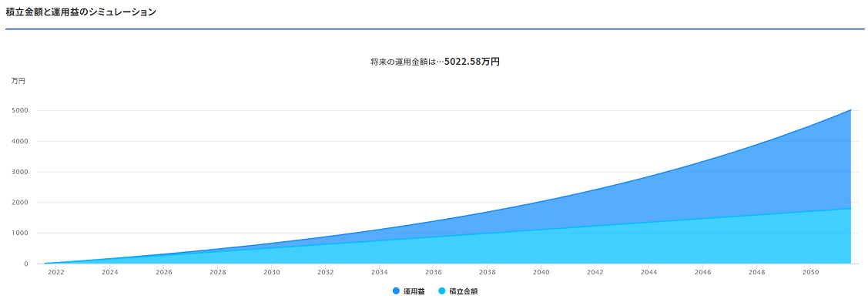Viewport: 868px width, 299px height.
Task: Click the 万円 unit label
Action: 18,81
